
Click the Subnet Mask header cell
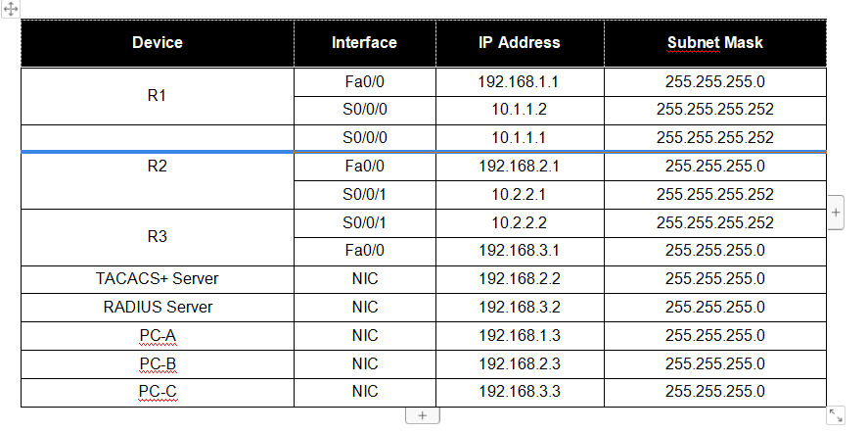714,42
